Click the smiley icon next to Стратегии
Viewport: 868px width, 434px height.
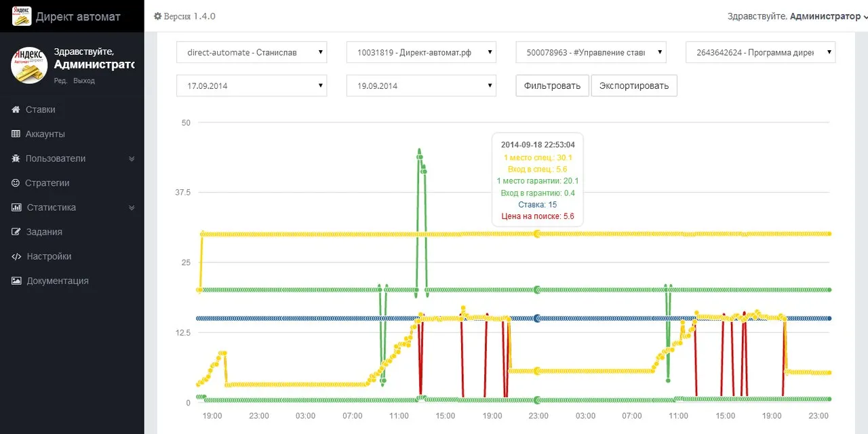(x=16, y=183)
